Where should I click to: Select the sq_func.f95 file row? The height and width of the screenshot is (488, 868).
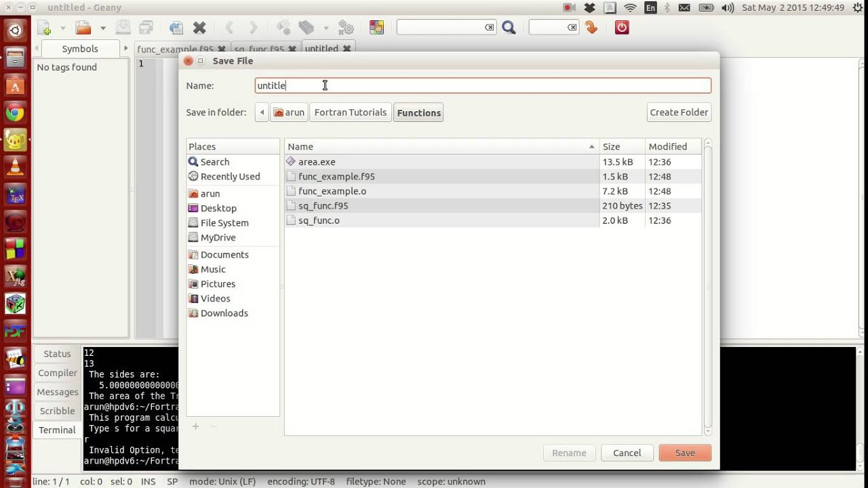pyautogui.click(x=493, y=206)
